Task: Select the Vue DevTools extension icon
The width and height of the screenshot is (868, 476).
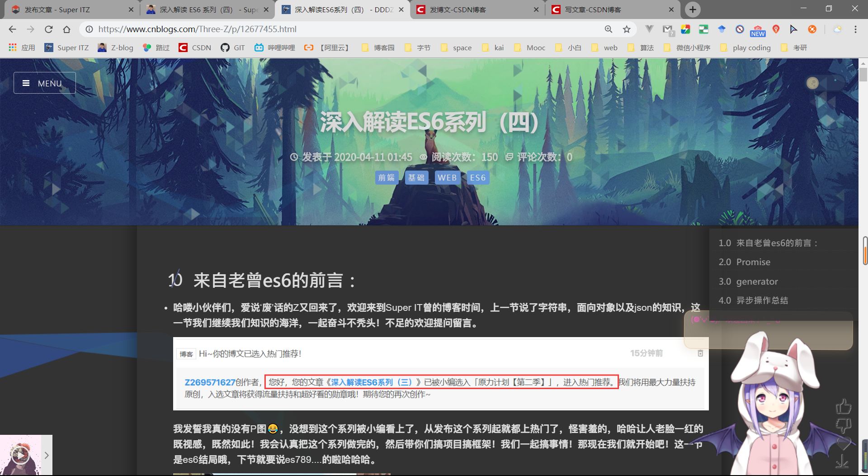Action: point(649,29)
